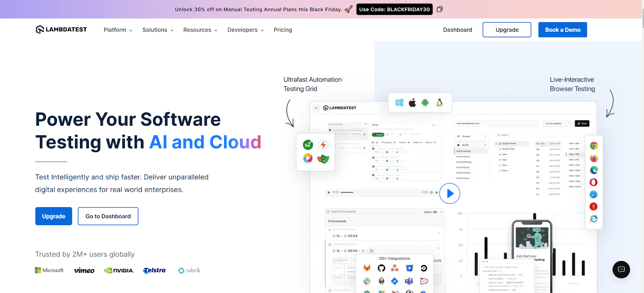Click the Go to Dashboard button

click(108, 216)
